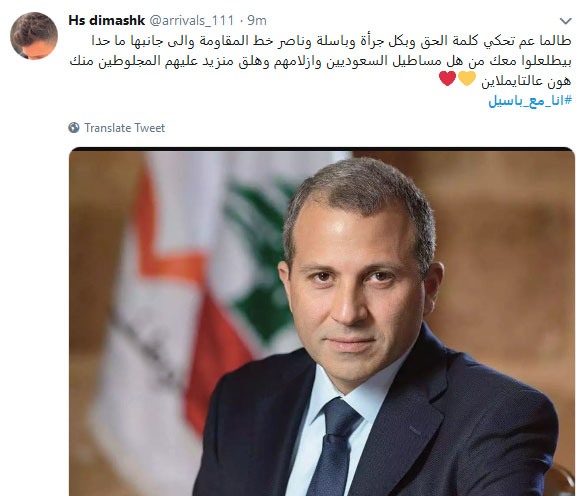Viewport: 586px width, 496px height.
Task: Click the man's dark blue tie in the photo
Action: (x=333, y=447)
